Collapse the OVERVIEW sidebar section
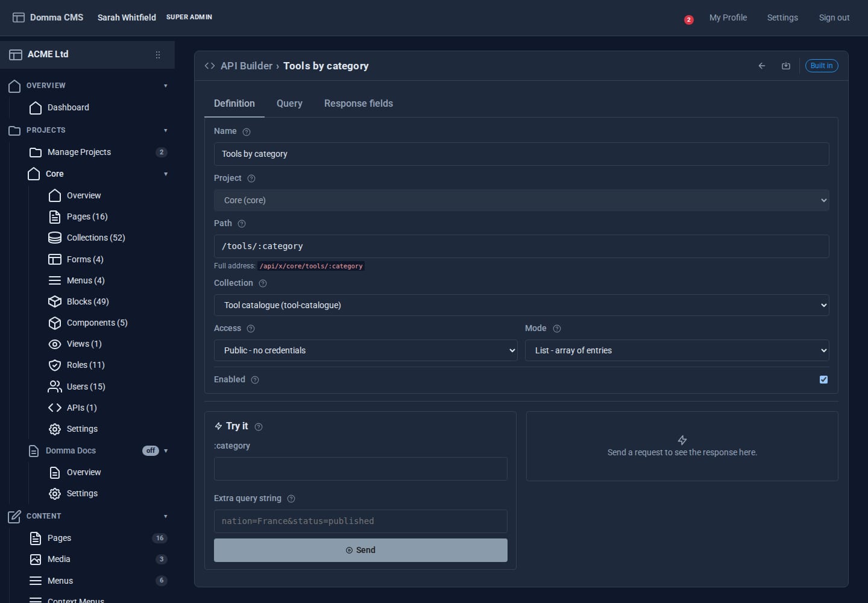 click(x=166, y=86)
